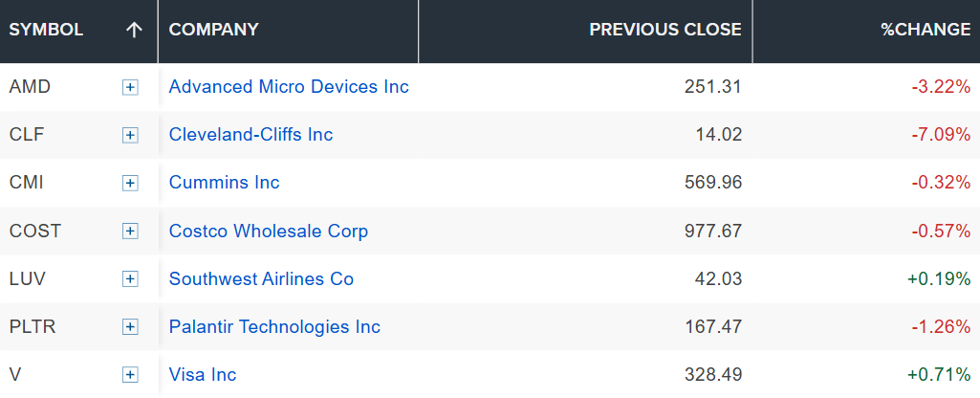Sort by %Change column header

coord(926,30)
